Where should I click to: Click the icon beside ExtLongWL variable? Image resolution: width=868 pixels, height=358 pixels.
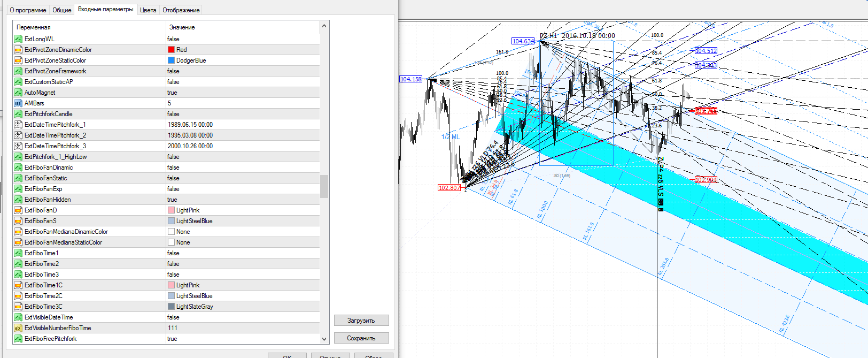(x=18, y=39)
